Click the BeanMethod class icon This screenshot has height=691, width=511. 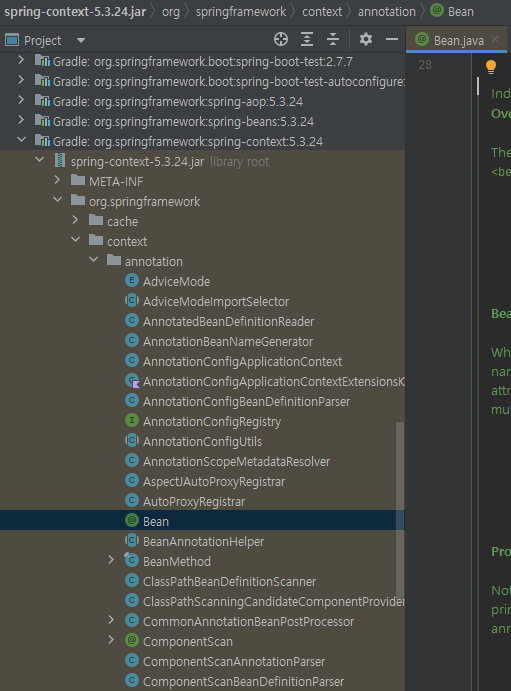[132, 560]
